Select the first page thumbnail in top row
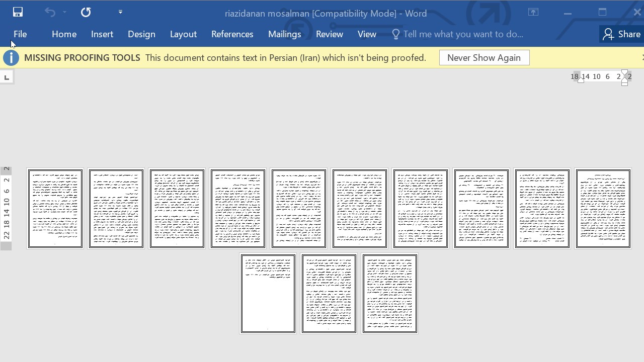Screen dimensions: 644x362 [x=55, y=209]
